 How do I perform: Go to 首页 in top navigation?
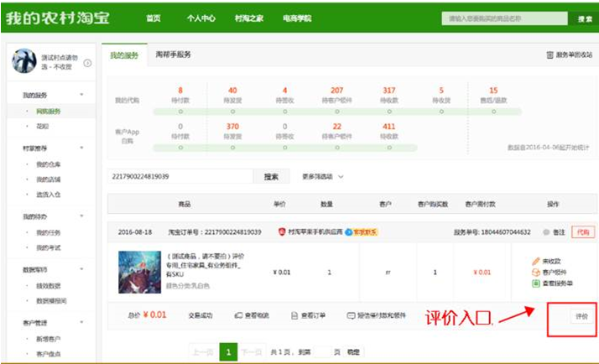(154, 18)
